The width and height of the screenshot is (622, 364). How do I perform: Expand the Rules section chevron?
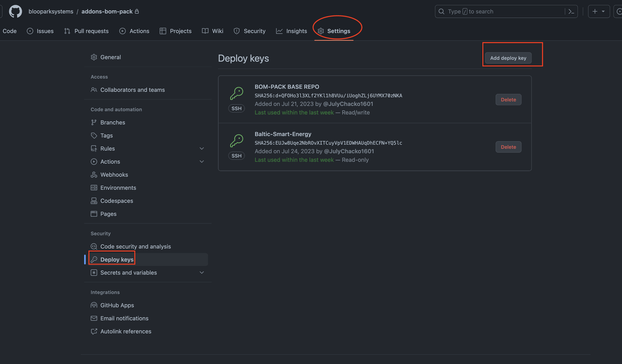click(x=202, y=149)
